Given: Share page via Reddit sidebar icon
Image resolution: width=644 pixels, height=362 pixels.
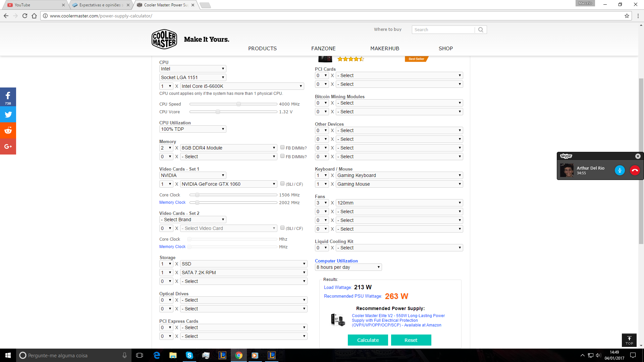Looking at the screenshot, I should (x=8, y=130).
